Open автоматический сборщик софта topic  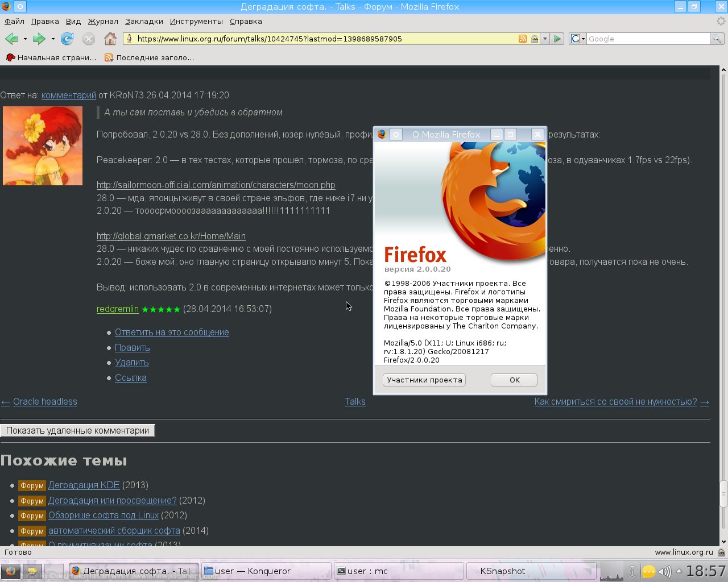click(114, 530)
